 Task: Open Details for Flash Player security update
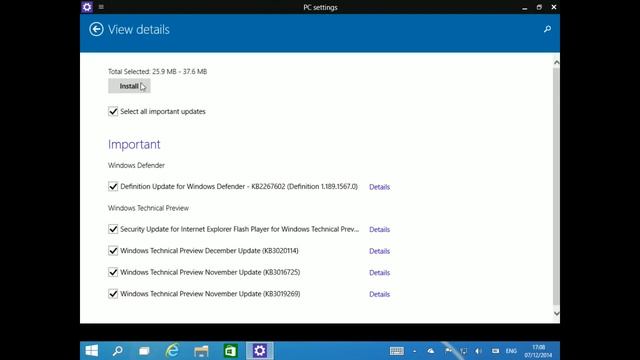pyautogui.click(x=380, y=229)
